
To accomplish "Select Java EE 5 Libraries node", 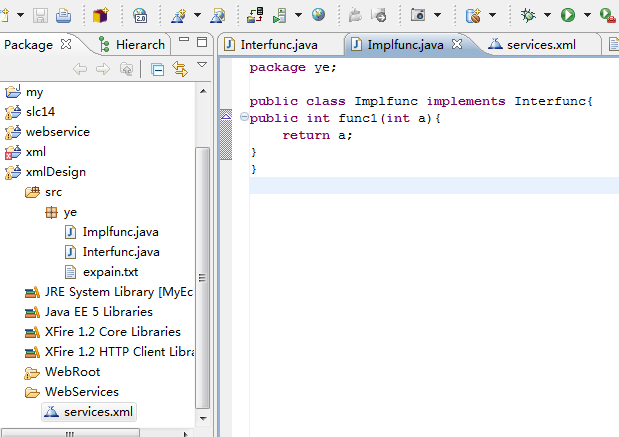I will click(x=88, y=312).
